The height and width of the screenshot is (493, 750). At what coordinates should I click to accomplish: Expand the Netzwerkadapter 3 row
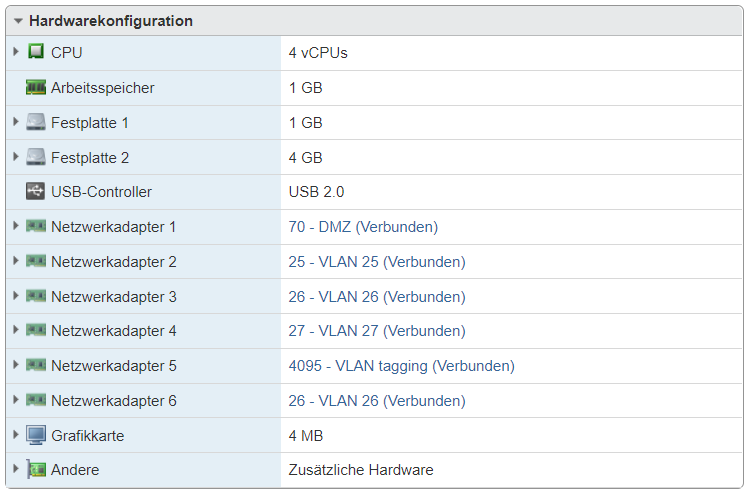pyautogui.click(x=16, y=297)
